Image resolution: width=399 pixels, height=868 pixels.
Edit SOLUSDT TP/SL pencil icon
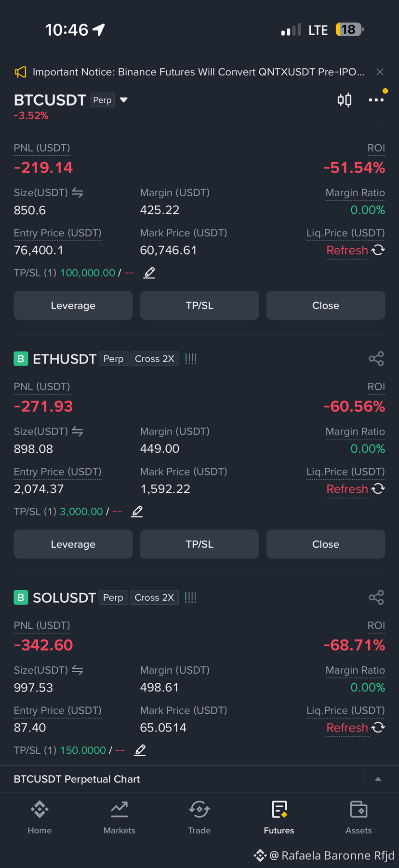point(140,750)
